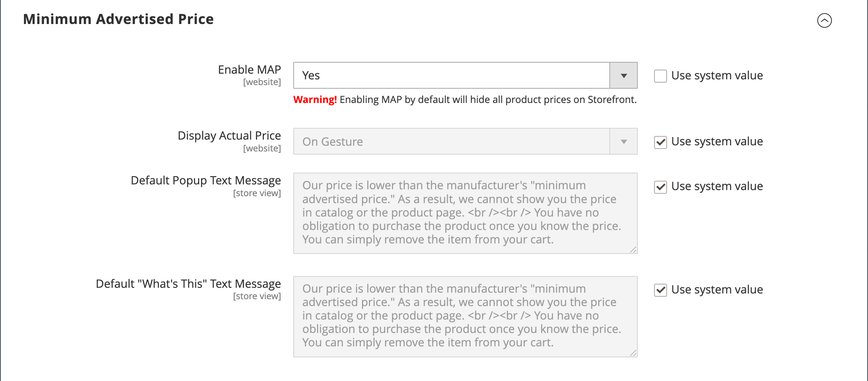Viewport: 868px width, 381px height.
Task: Click the Minimum Advertised Price heading
Action: (118, 19)
